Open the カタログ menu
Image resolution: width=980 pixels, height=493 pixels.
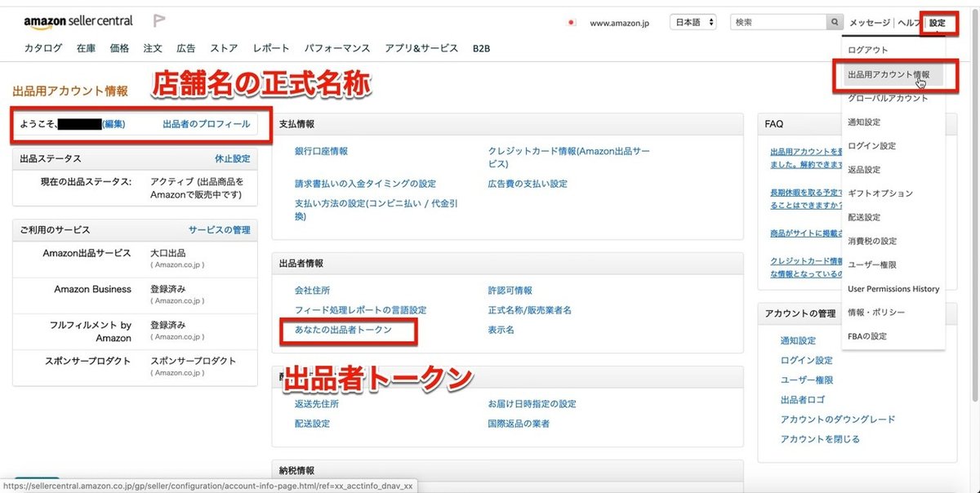[x=43, y=48]
